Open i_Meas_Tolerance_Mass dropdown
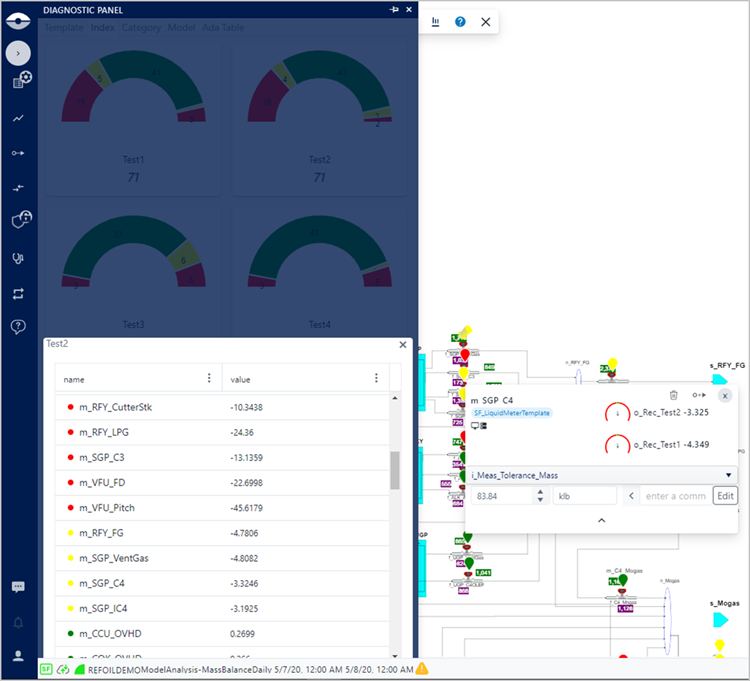 click(728, 475)
